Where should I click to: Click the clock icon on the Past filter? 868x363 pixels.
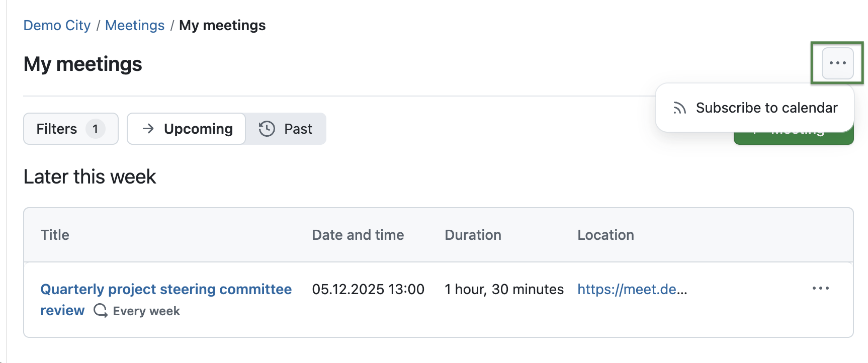[x=267, y=129]
